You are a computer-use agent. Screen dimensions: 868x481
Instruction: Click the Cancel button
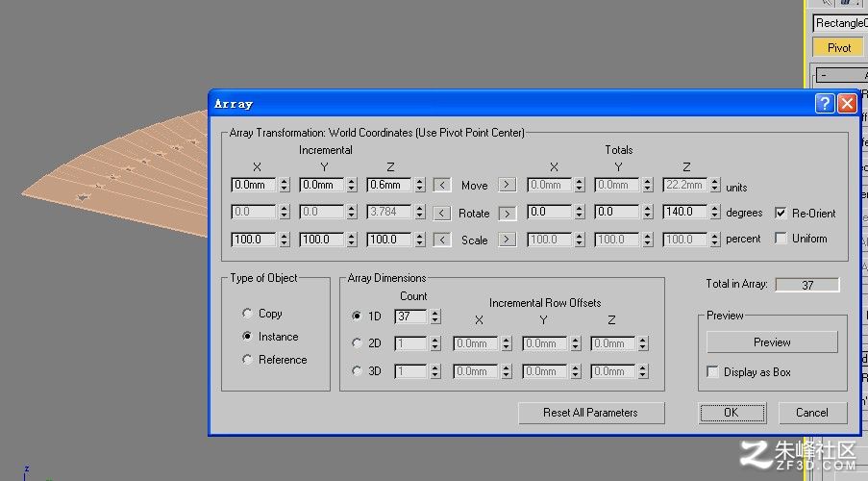(812, 413)
